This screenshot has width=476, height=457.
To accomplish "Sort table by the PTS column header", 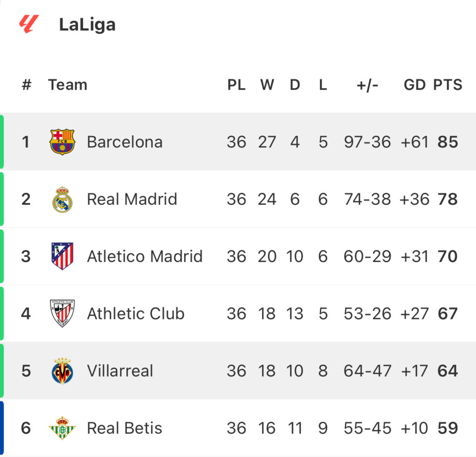I will [x=448, y=85].
